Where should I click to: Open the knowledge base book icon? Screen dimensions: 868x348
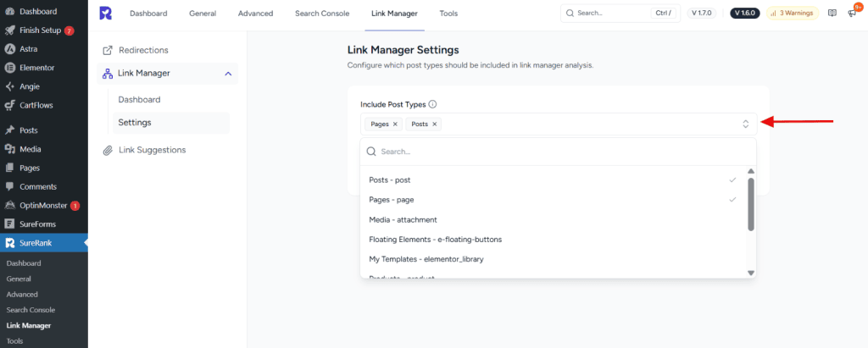pos(832,14)
